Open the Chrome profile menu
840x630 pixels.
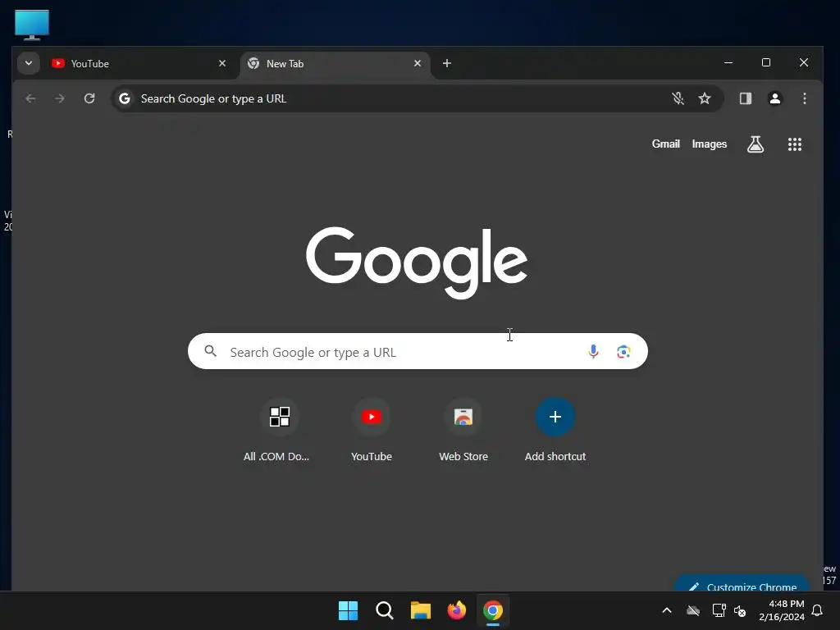coord(774,98)
